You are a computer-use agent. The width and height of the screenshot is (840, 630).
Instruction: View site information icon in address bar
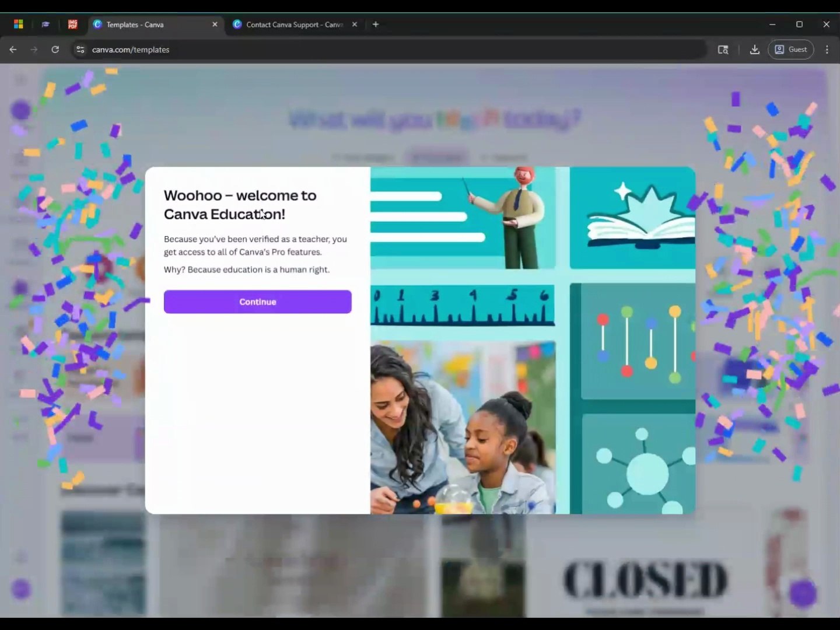(80, 50)
